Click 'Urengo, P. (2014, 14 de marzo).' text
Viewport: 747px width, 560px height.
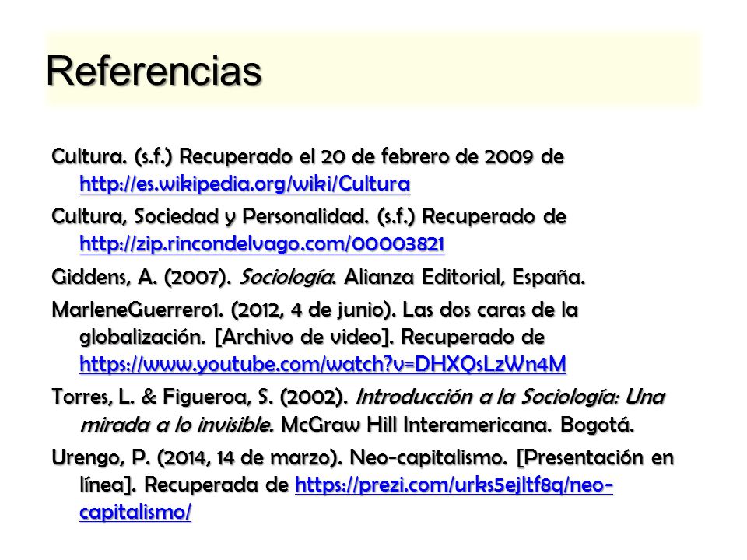click(197, 457)
